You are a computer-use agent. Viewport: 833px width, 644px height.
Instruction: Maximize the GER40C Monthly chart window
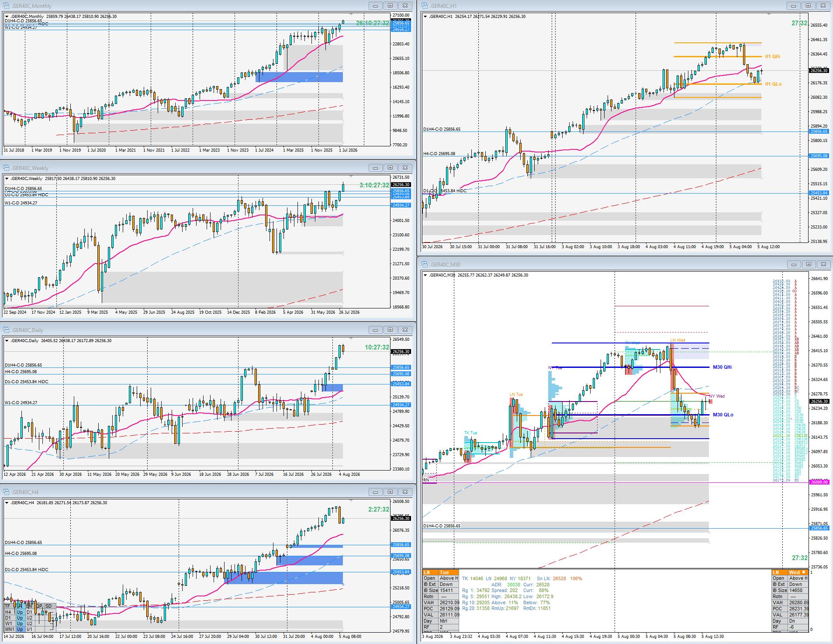pyautogui.click(x=390, y=6)
